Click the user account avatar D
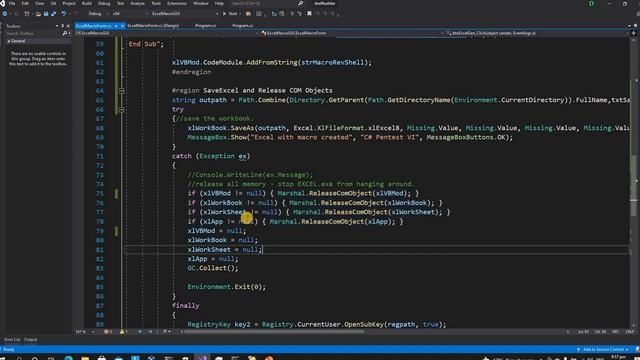This screenshot has height=360, width=640. click(591, 4)
